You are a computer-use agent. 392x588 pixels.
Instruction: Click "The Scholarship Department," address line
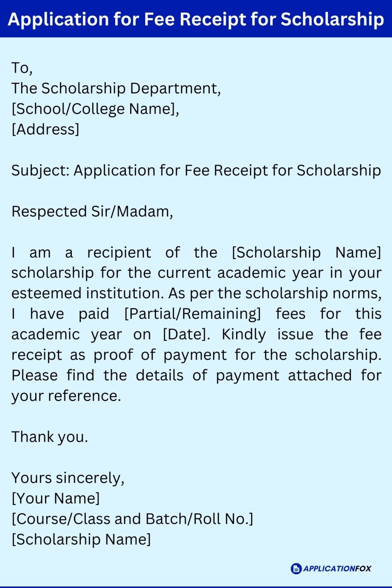(x=116, y=88)
